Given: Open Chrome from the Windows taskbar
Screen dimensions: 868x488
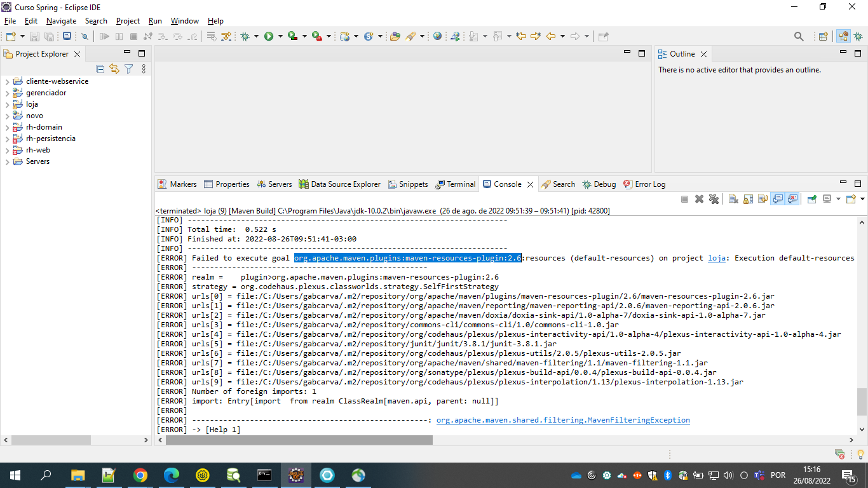Looking at the screenshot, I should tap(140, 475).
